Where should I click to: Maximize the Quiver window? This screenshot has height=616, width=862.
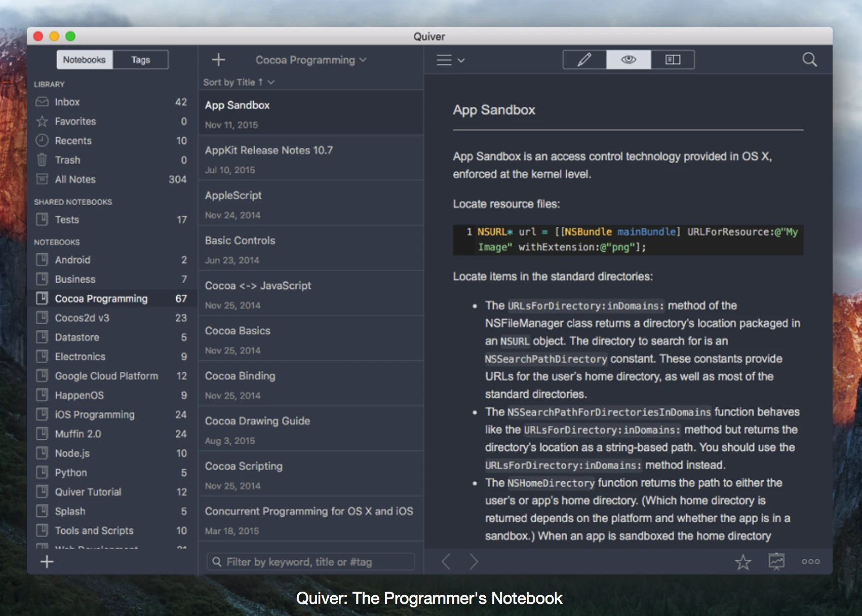(70, 36)
